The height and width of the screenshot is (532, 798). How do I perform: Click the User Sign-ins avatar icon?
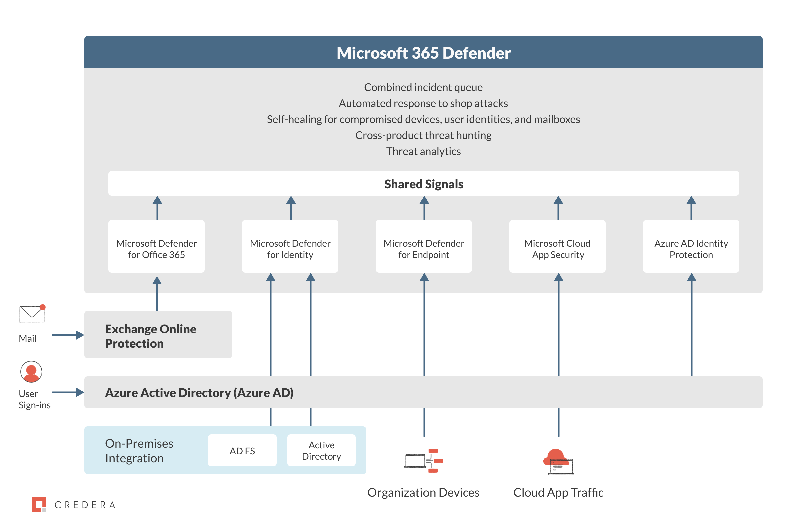pyautogui.click(x=31, y=371)
